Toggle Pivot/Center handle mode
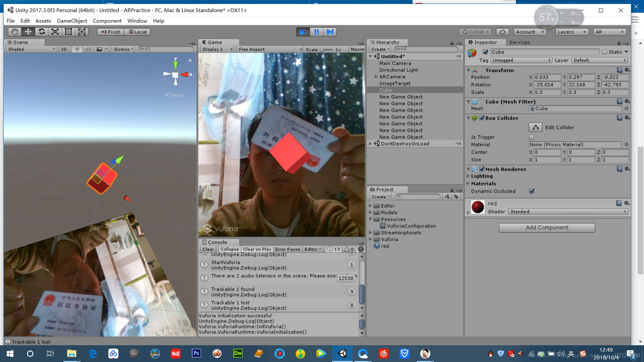The image size is (644, 362). pyautogui.click(x=110, y=32)
